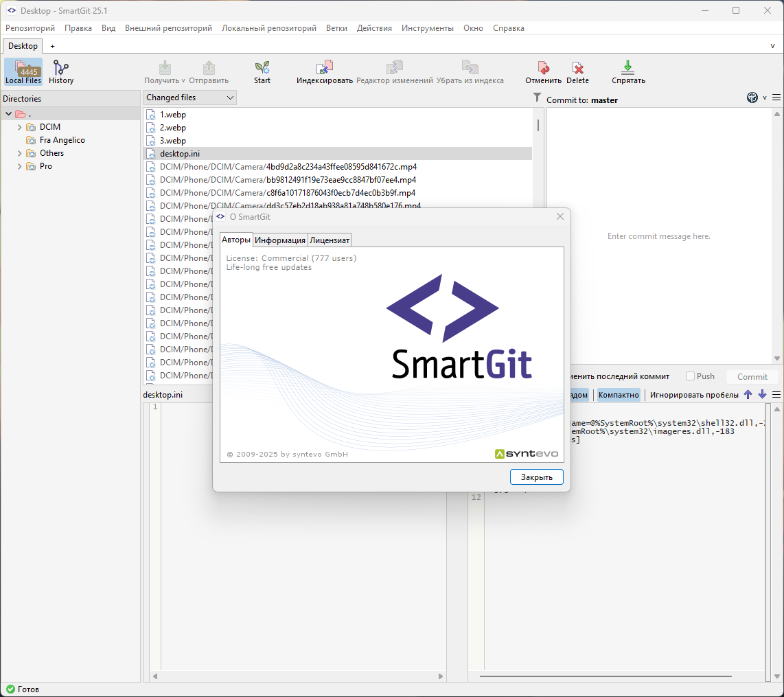Screen dimensions: 784x697
Task: Open the Ветки menu
Action: (336, 28)
